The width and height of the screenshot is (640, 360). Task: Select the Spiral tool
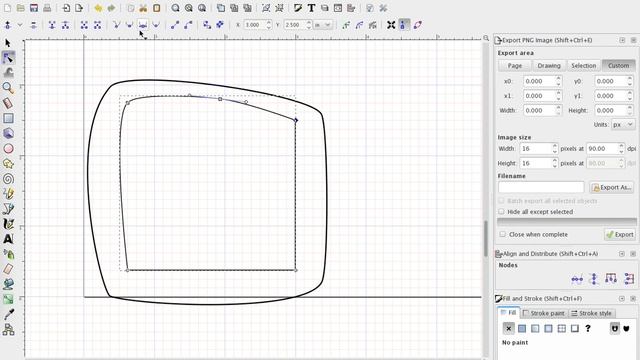coord(8,179)
